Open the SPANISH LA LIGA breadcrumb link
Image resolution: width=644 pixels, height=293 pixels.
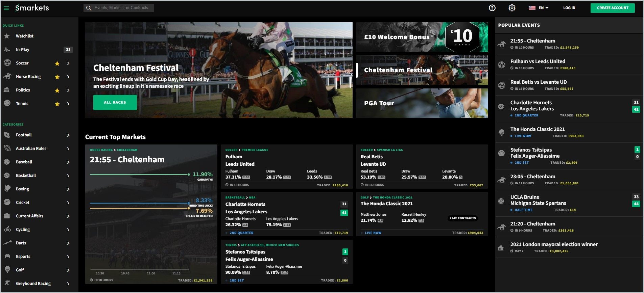pos(390,150)
